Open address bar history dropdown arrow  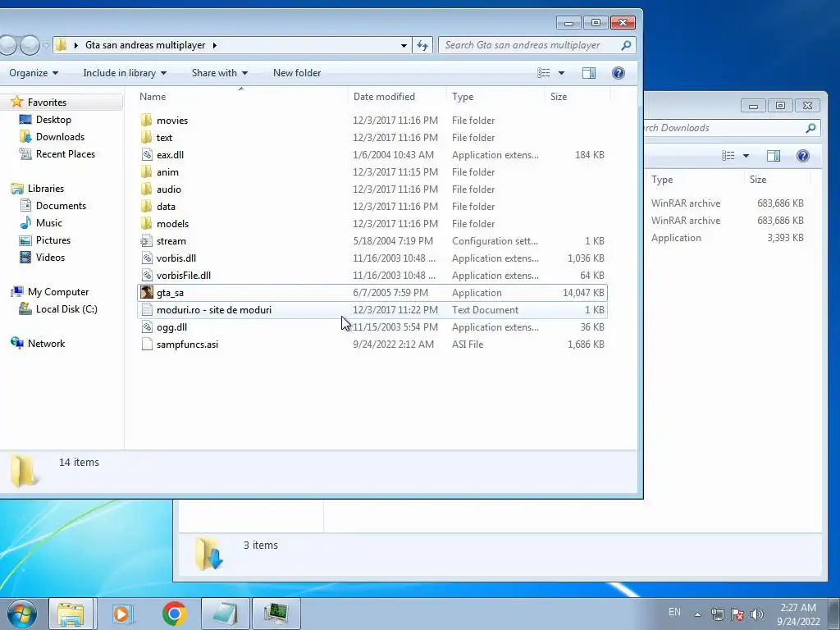point(404,46)
